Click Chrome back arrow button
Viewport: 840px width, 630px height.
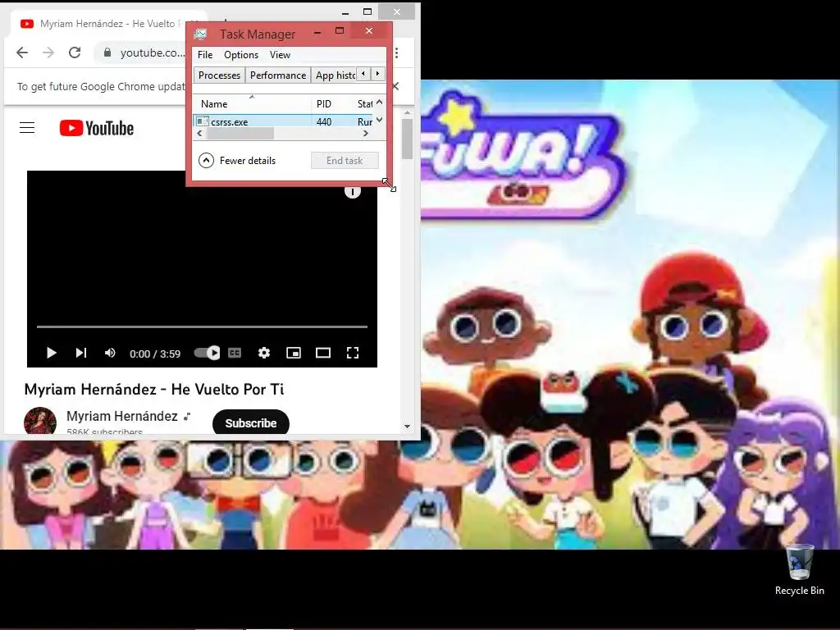click(x=22, y=52)
